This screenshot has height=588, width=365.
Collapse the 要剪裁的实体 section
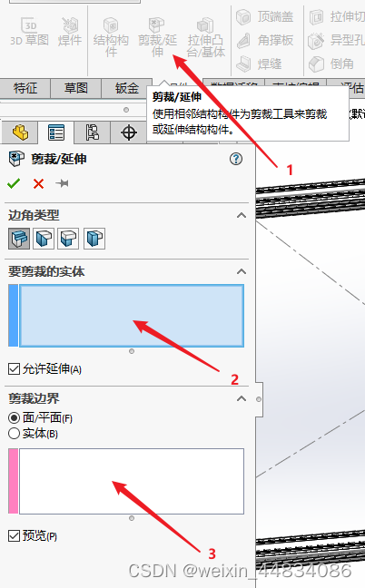(x=242, y=271)
